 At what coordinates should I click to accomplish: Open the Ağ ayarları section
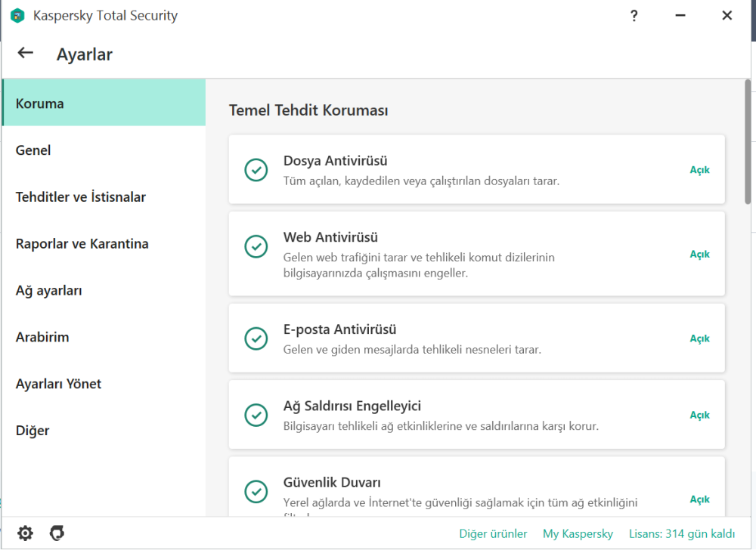104,290
